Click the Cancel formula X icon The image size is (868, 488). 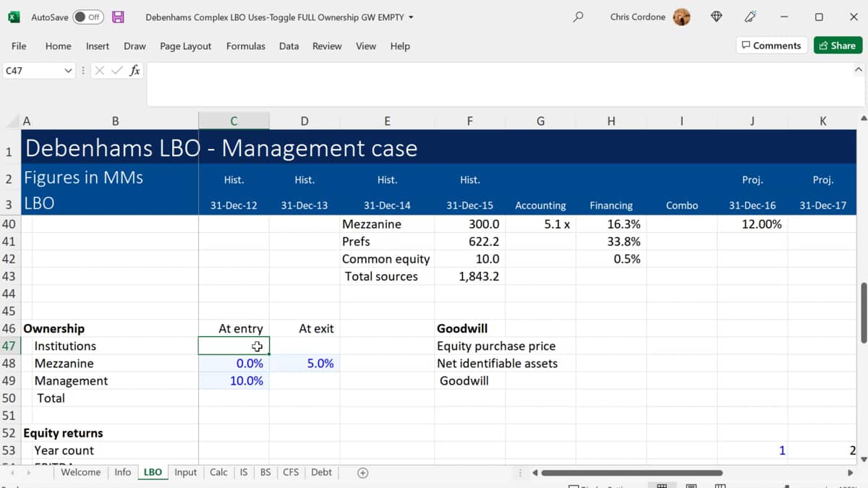100,70
